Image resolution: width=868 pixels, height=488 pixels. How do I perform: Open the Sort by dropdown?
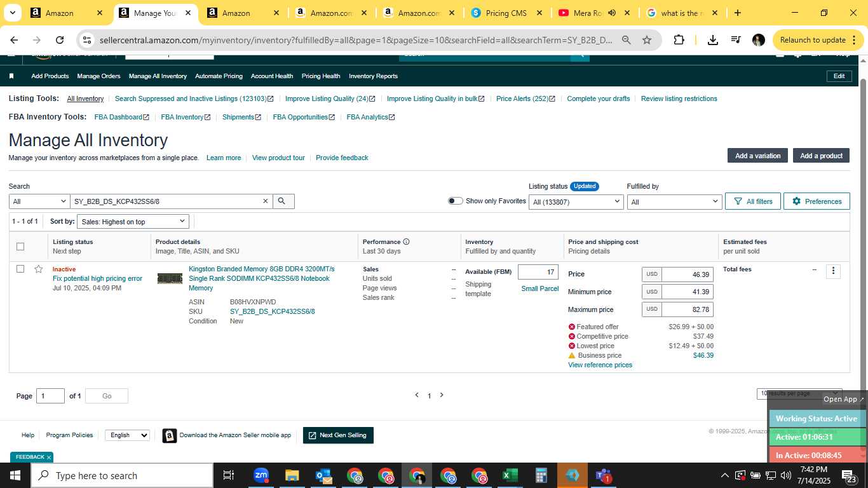tap(133, 222)
